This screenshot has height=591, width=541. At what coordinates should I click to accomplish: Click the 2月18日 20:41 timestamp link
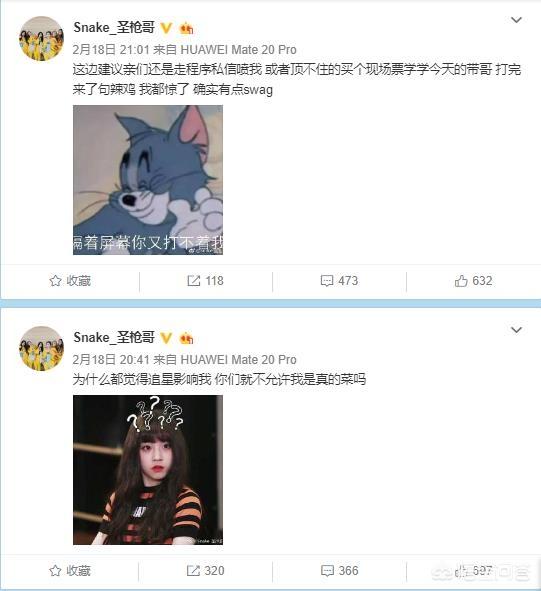coord(111,360)
